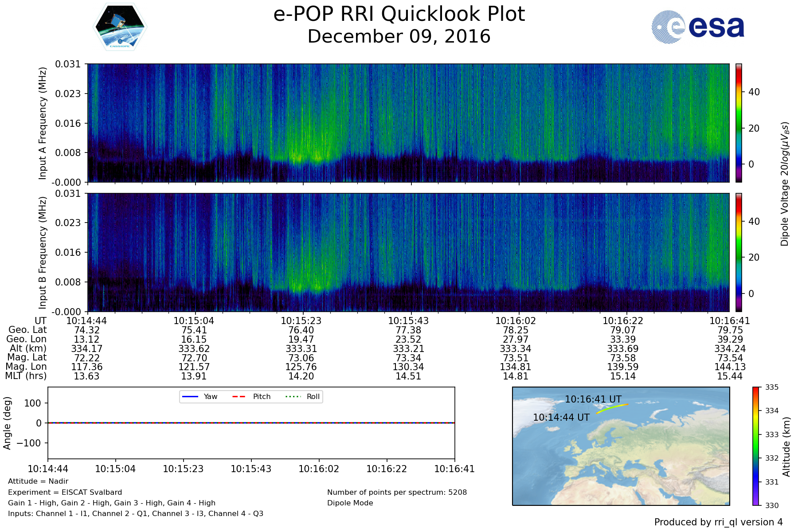Click the Altitude colorbar beside the map
This screenshot has height=532, width=798.
(x=755, y=446)
